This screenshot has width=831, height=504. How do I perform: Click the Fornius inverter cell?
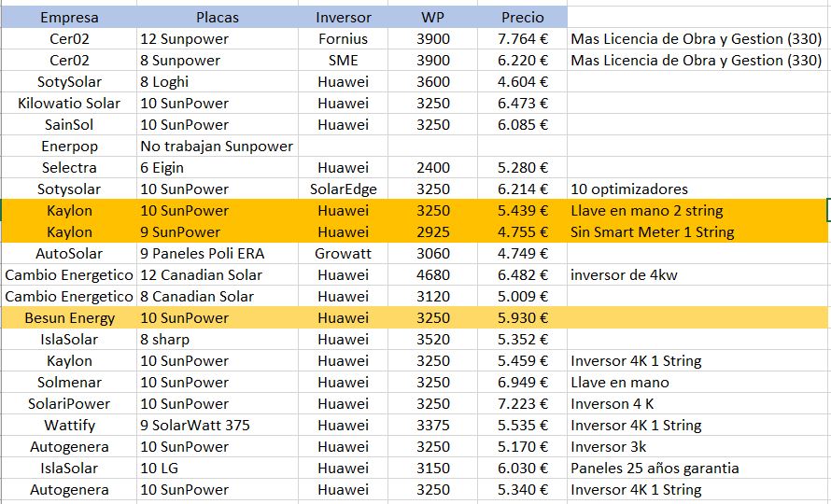343,38
